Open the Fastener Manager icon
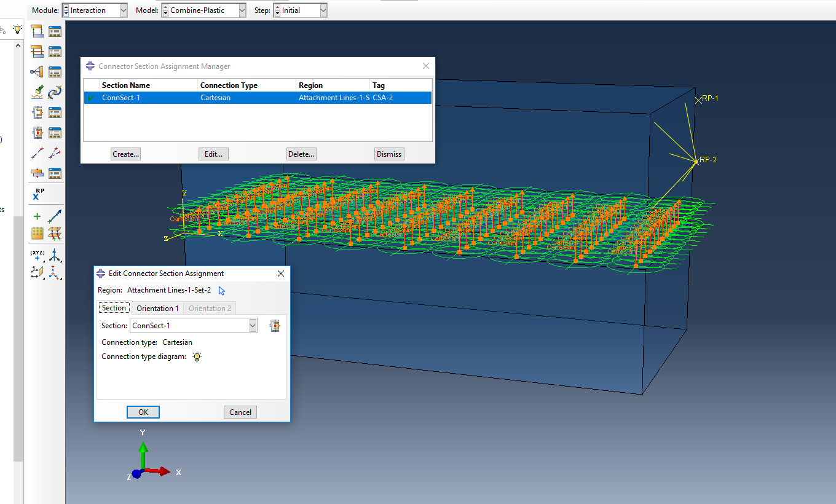 point(55,173)
